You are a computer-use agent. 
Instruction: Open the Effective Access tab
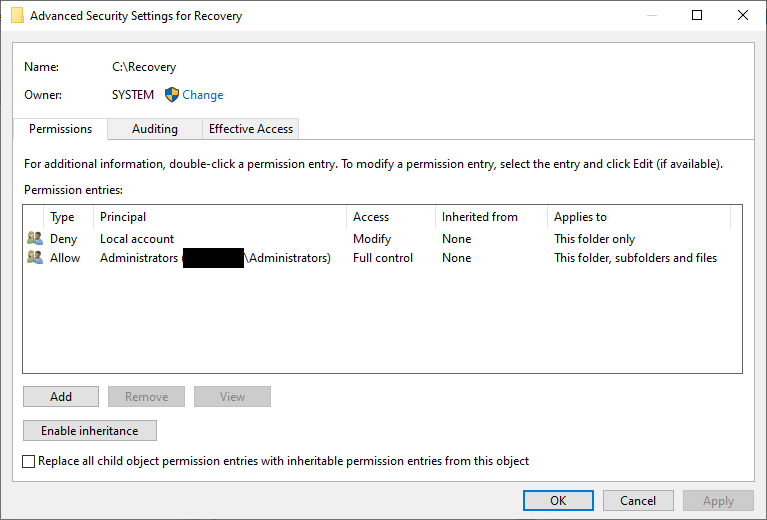point(250,129)
